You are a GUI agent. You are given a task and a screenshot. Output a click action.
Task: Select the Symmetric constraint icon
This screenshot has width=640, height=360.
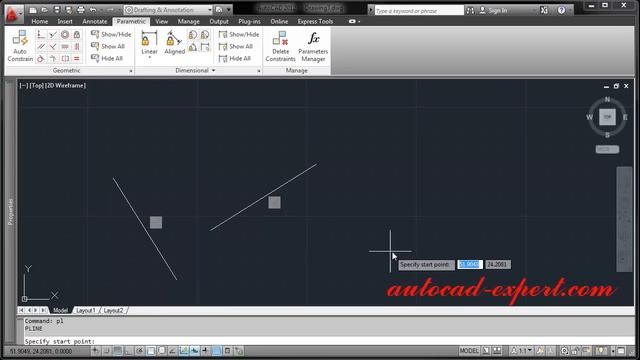[x=65, y=59]
